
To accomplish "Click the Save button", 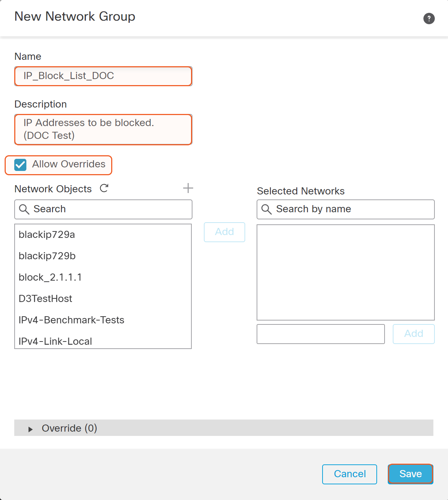I will [x=410, y=474].
